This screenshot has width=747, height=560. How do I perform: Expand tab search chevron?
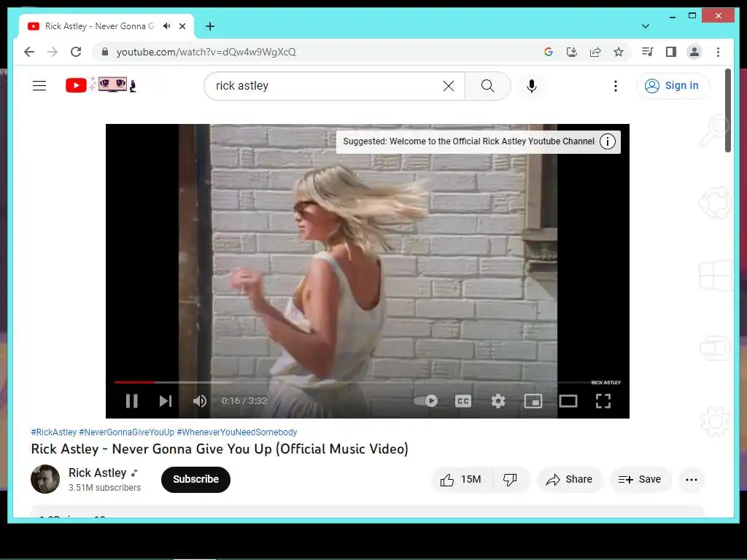click(x=646, y=26)
